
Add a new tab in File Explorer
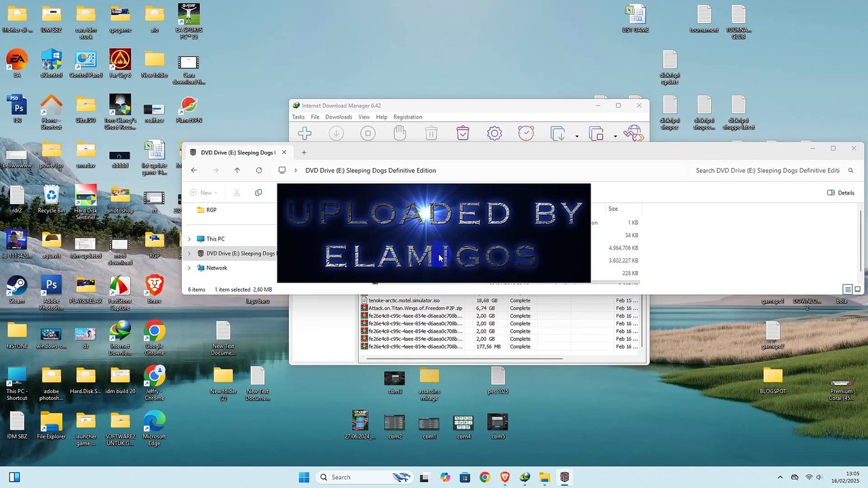click(x=304, y=152)
